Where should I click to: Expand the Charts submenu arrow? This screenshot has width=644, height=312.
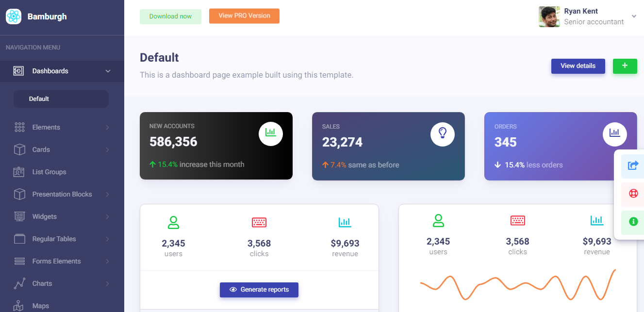107,284
